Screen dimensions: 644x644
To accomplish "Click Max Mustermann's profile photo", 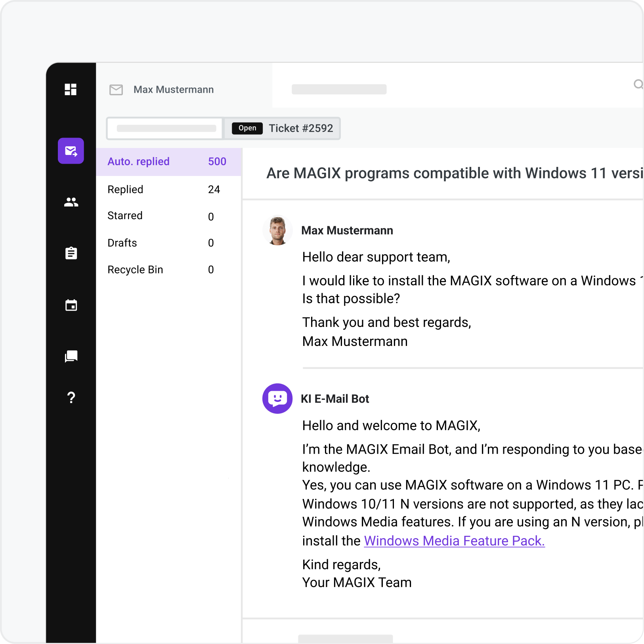I will (x=277, y=230).
